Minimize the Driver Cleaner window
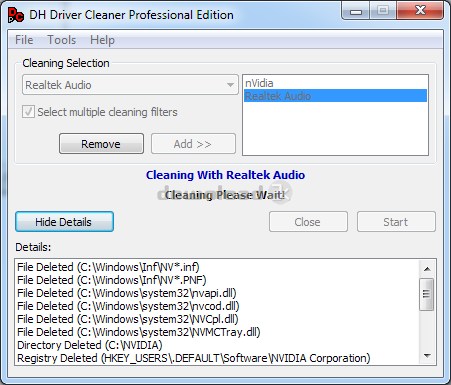Viewport: 451px width, 385px height. 356,10
